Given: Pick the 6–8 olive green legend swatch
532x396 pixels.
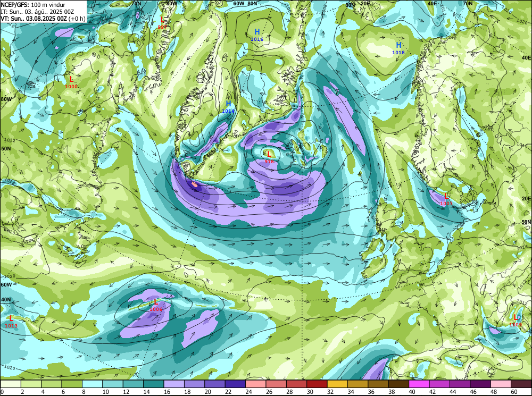Looking at the screenshot, I should pyautogui.click(x=72, y=384).
